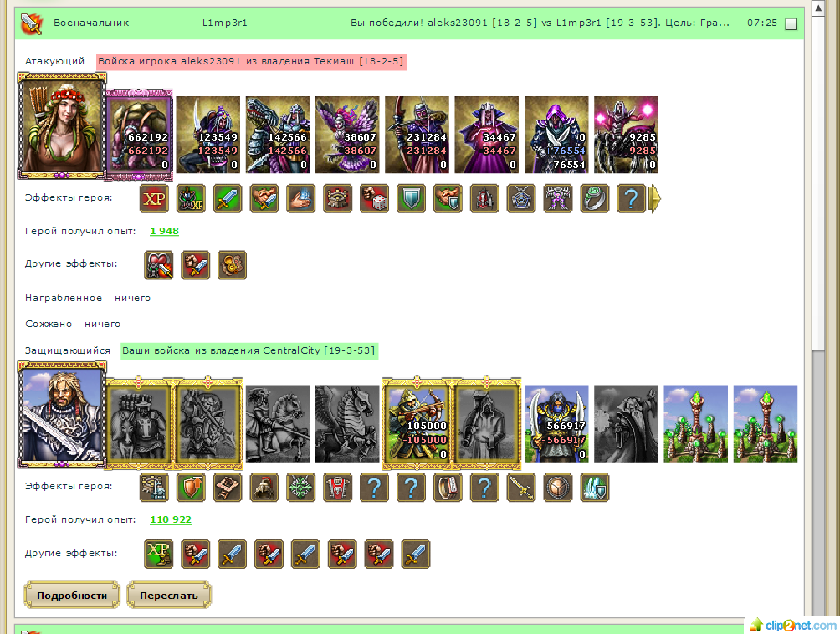Click the attacker heroine portrait
Screen dimensions: 840x634
pyautogui.click(x=62, y=126)
